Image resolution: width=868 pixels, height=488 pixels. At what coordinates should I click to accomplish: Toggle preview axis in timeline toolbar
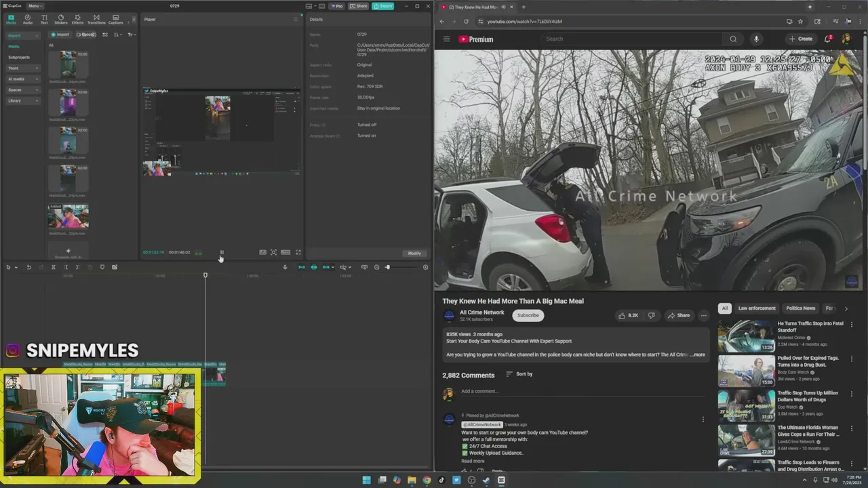pos(344,267)
